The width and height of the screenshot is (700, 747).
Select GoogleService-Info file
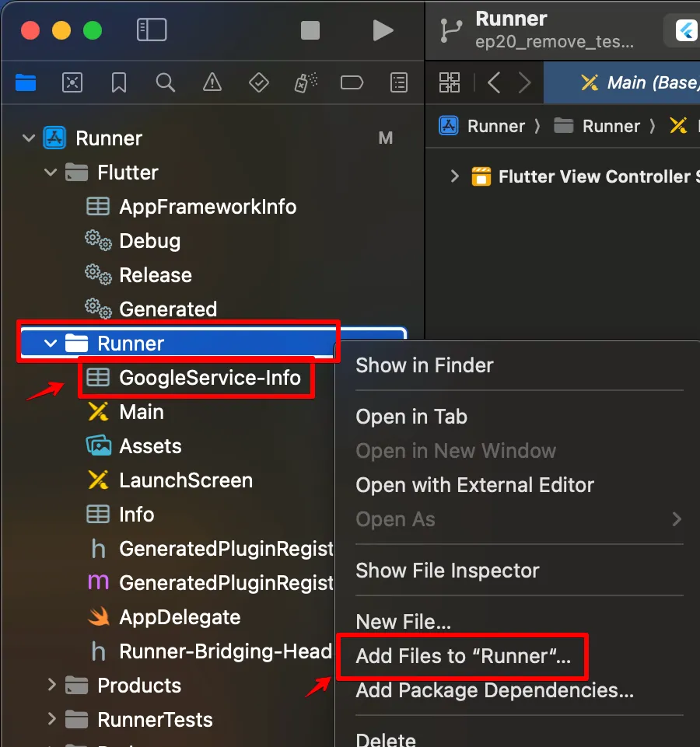click(193, 377)
